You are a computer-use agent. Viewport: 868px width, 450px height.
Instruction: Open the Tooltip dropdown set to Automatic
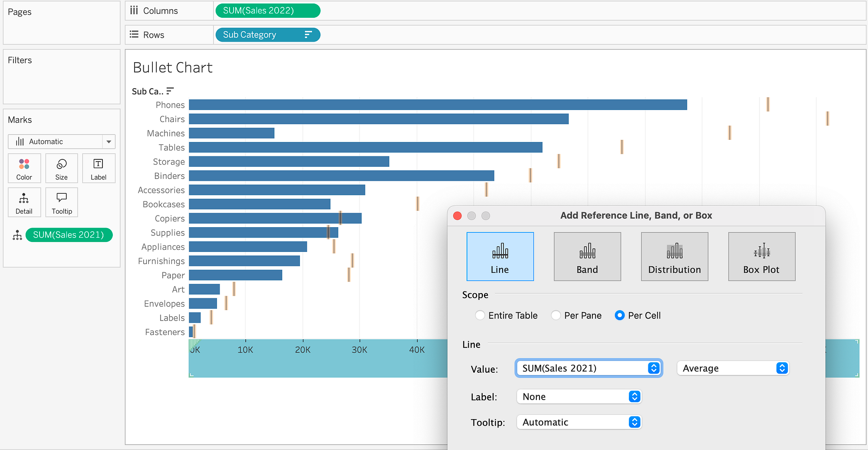pos(579,422)
